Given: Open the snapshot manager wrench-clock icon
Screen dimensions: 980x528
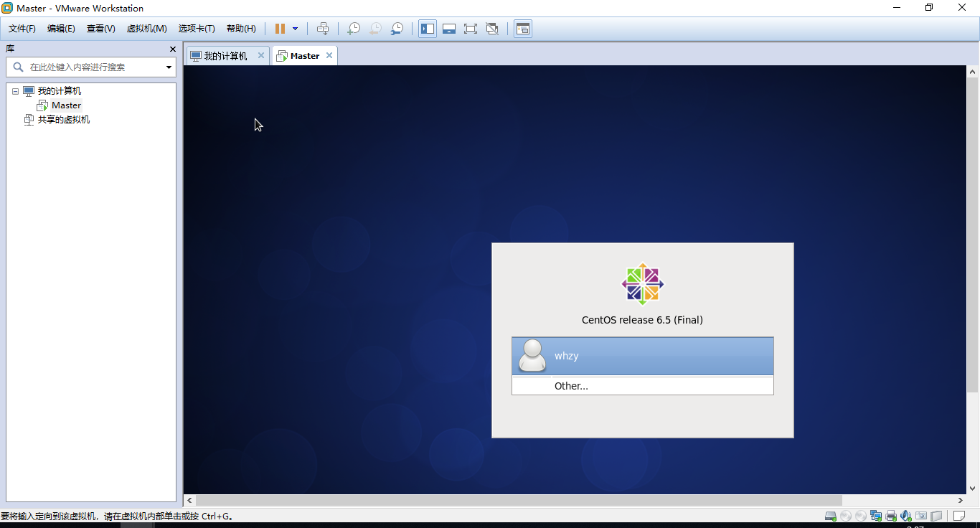Looking at the screenshot, I should pos(397,29).
